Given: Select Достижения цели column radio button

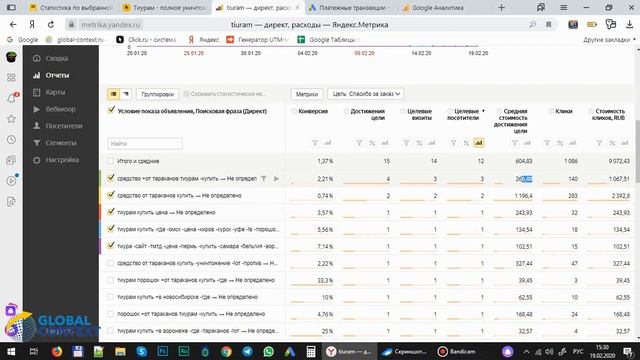Looking at the screenshot, I should point(346,111).
